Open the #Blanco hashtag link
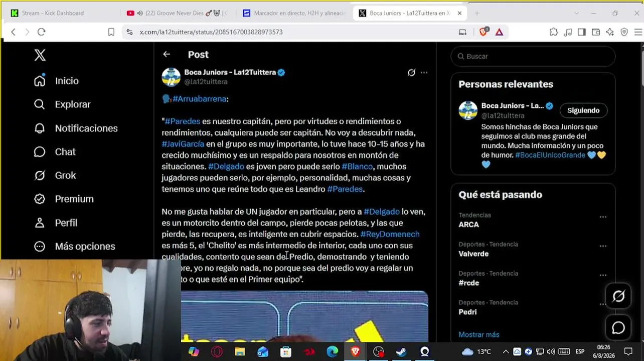This screenshot has width=644, height=361. 357,166
